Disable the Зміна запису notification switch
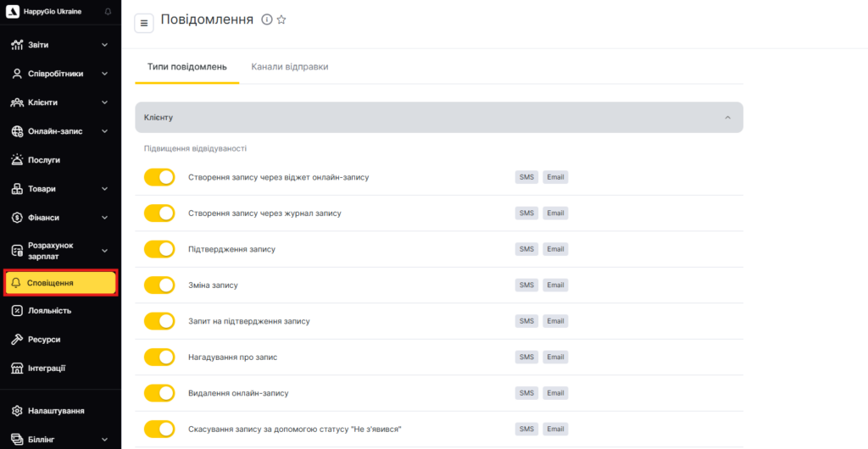 [159, 285]
